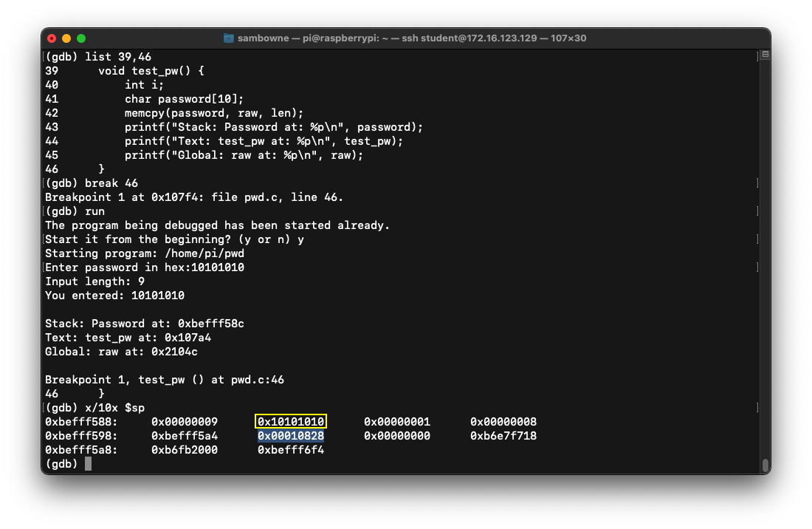Minimize terminal with the yellow button
This screenshot has height=529, width=812.
click(x=66, y=38)
